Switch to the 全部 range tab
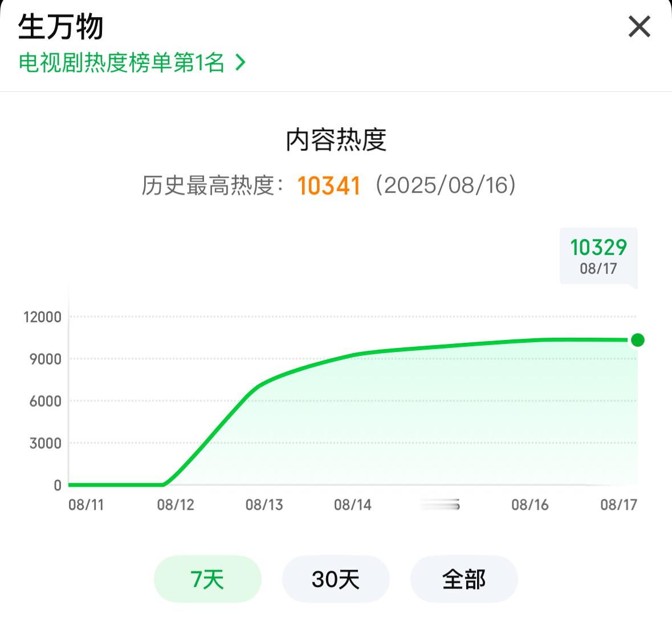The width and height of the screenshot is (672, 632). [464, 580]
